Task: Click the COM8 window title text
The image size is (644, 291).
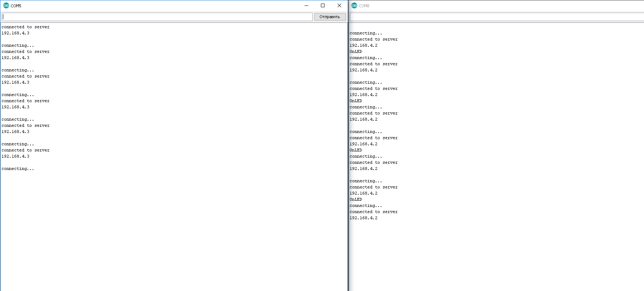Action: point(364,6)
